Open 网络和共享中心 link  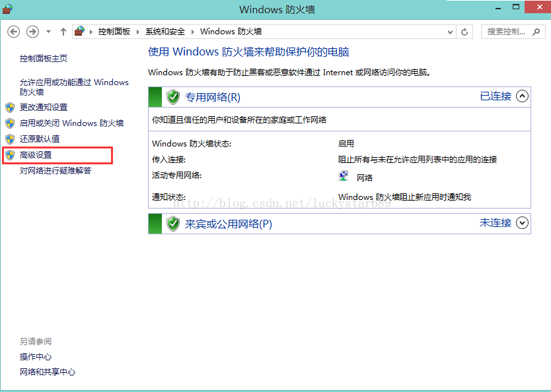pyautogui.click(x=48, y=372)
